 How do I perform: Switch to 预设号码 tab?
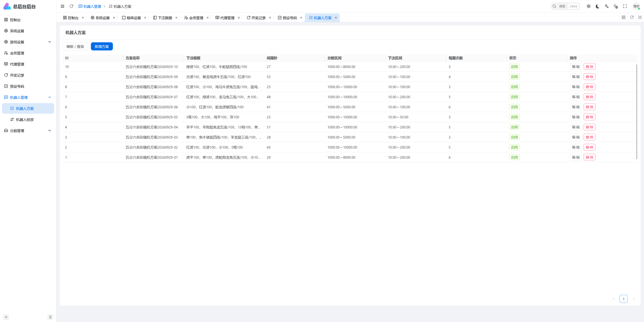tap(288, 18)
